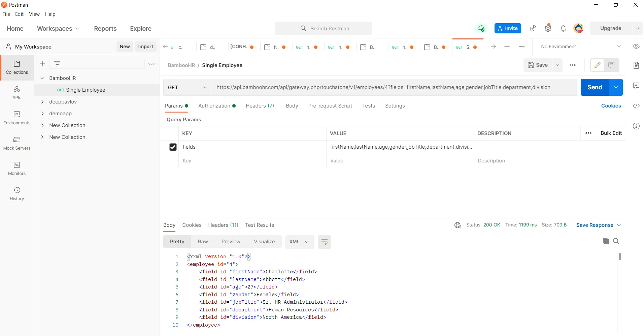Open the No Environment selector

[581, 47]
